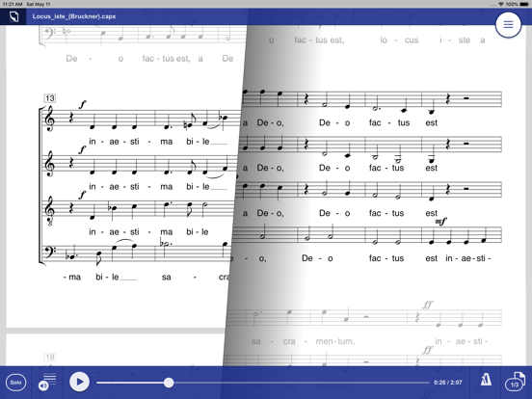The image size is (532, 399).
Task: Click the playback position slider knob
Action: pyautogui.click(x=169, y=383)
